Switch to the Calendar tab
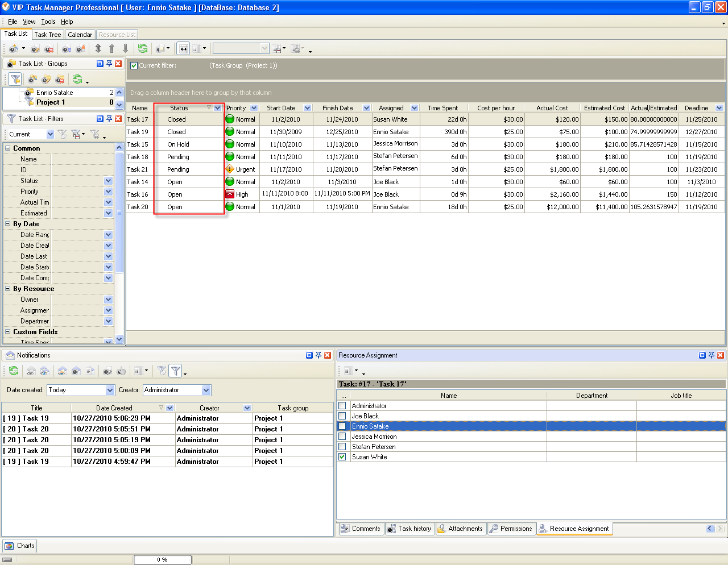Image resolution: width=728 pixels, height=565 pixels. pos(80,35)
